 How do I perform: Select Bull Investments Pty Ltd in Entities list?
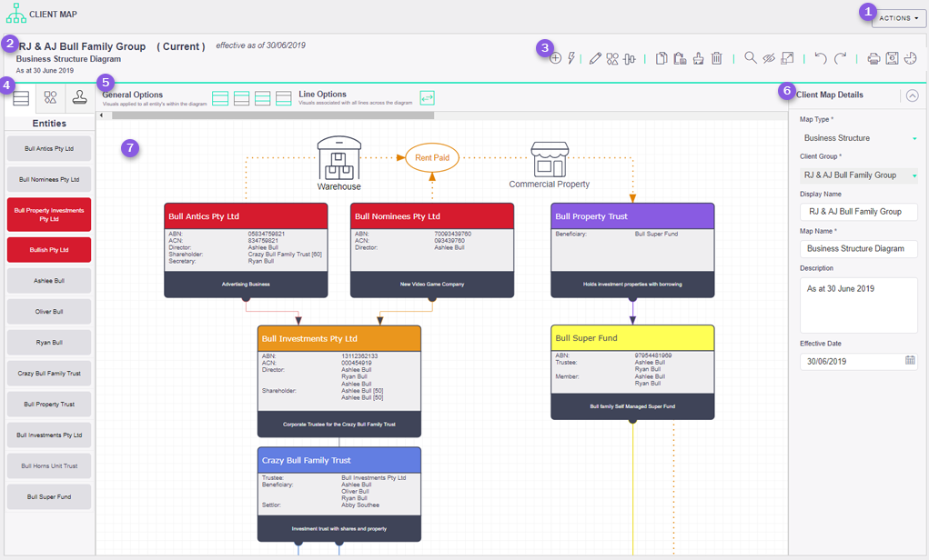(x=49, y=435)
